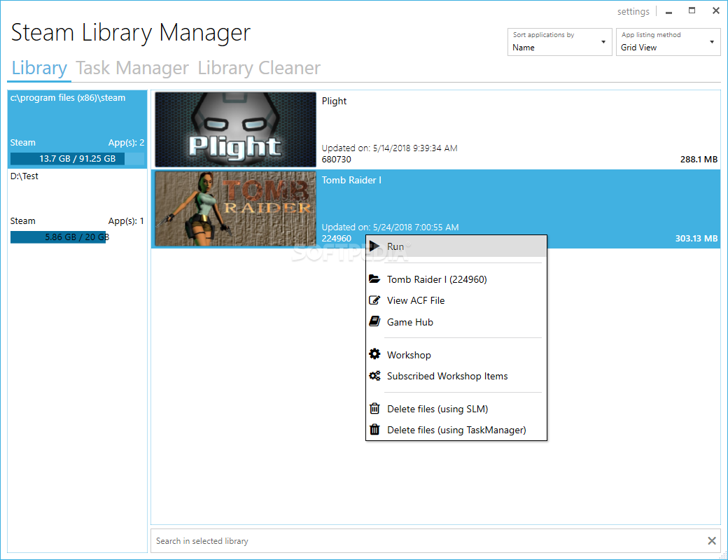Switch to the Task Manager tab
Screen dimensions: 728x560
[132, 69]
